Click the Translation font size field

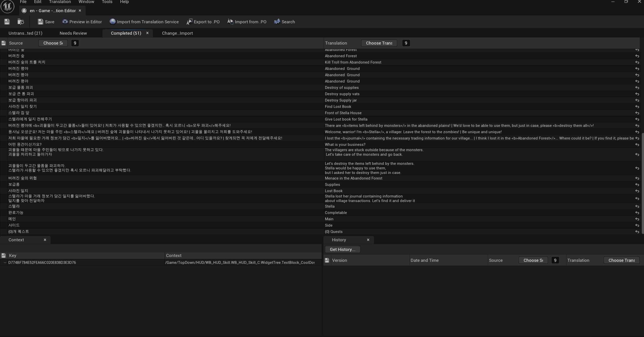click(406, 43)
